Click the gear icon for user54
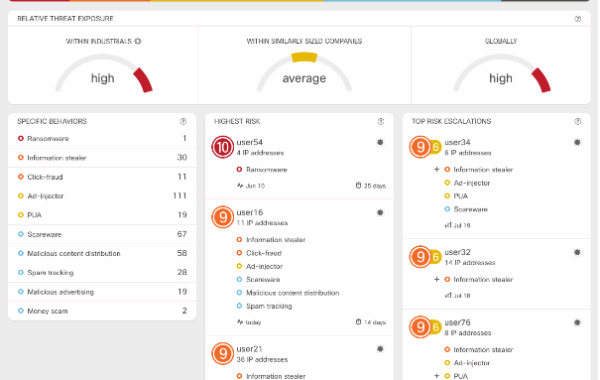The image size is (600, 380). [380, 142]
